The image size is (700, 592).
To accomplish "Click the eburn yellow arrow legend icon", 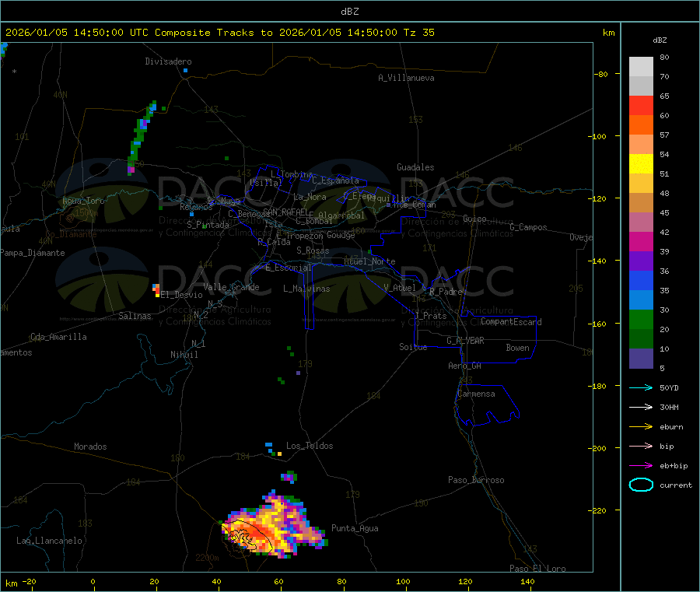I will coord(641,426).
